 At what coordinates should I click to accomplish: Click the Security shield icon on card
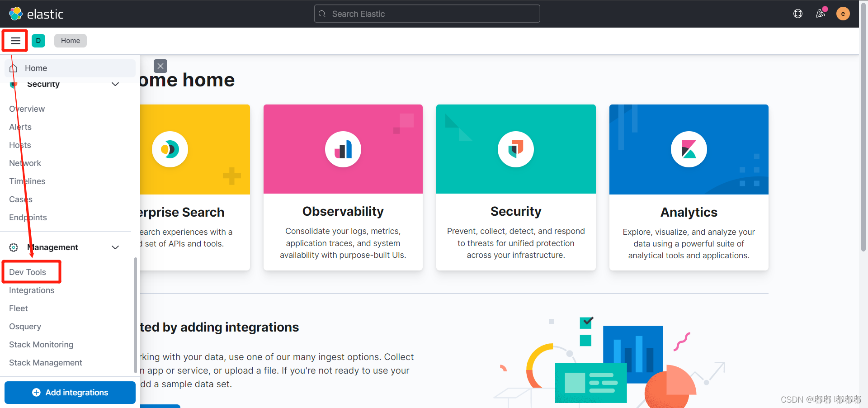tap(516, 149)
